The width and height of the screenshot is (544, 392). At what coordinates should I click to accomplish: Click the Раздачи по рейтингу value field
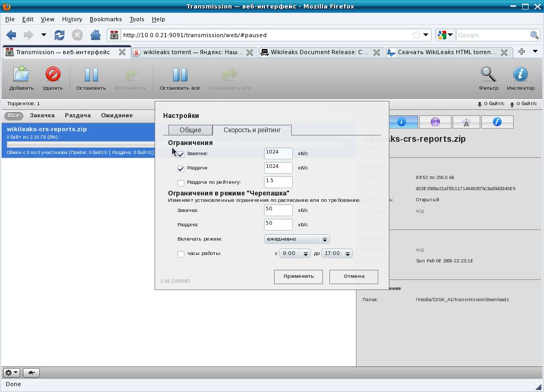[x=278, y=182]
